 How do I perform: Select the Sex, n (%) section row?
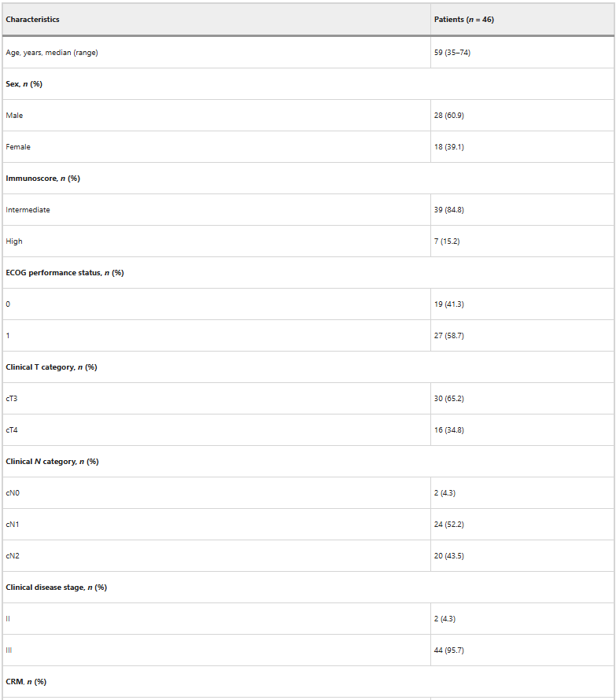[x=24, y=84]
